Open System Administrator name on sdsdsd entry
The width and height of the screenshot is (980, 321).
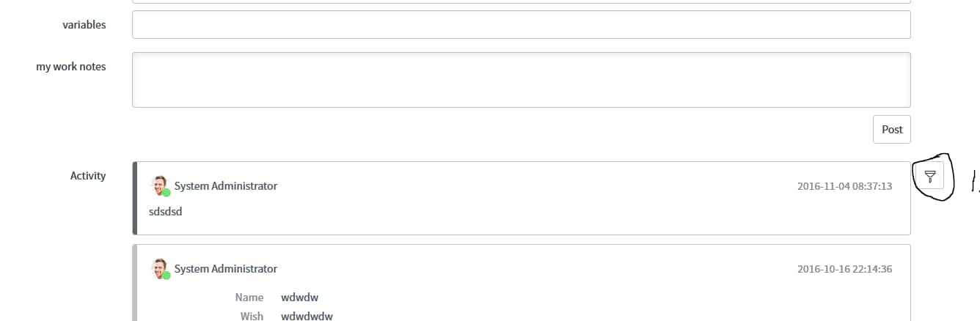[x=226, y=186]
